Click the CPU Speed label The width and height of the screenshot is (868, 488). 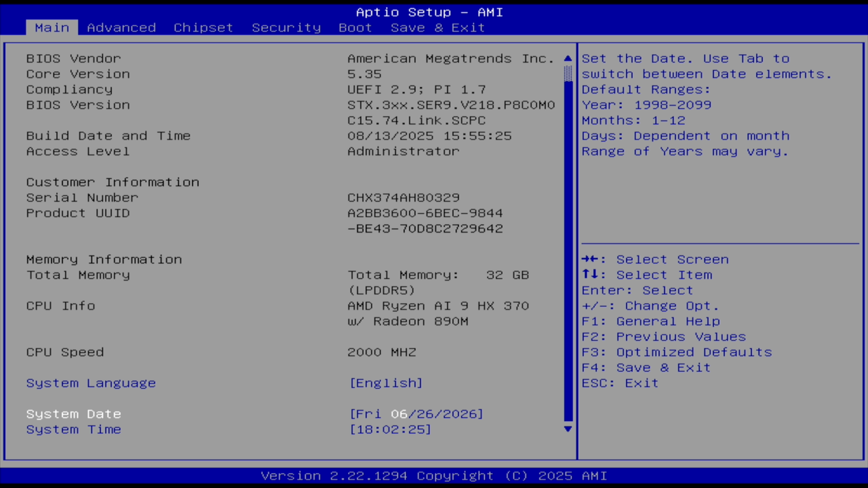[65, 352]
